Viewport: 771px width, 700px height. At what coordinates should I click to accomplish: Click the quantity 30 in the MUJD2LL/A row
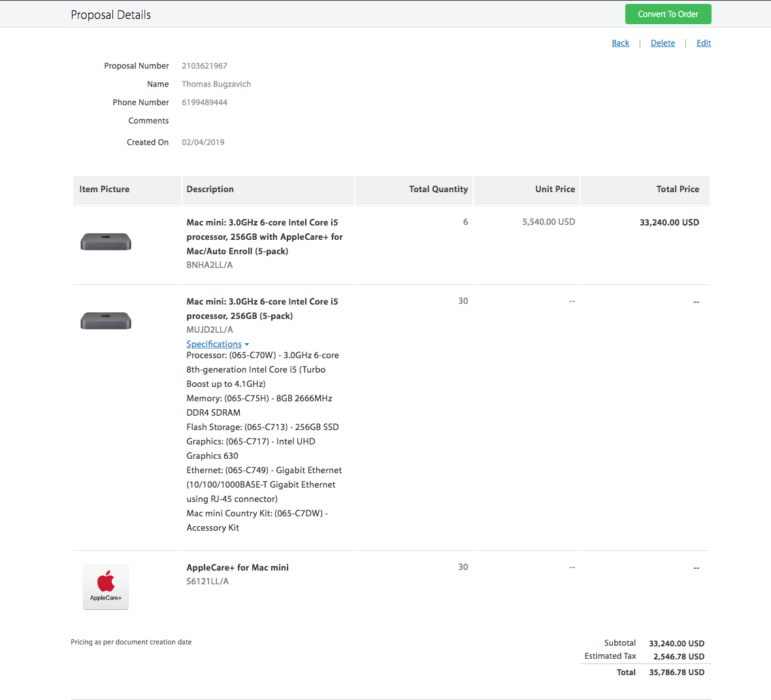[463, 301]
